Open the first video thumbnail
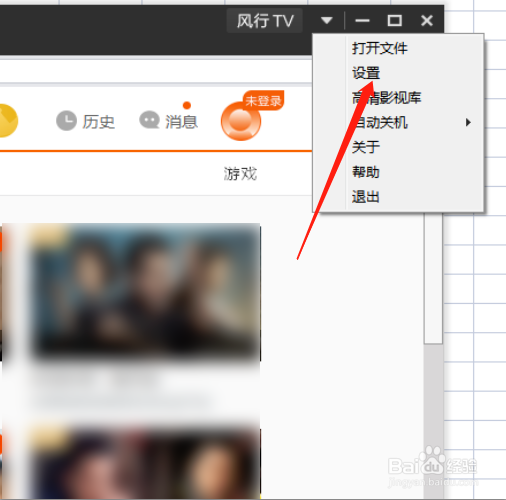This screenshot has height=500, width=506. (x=146, y=292)
